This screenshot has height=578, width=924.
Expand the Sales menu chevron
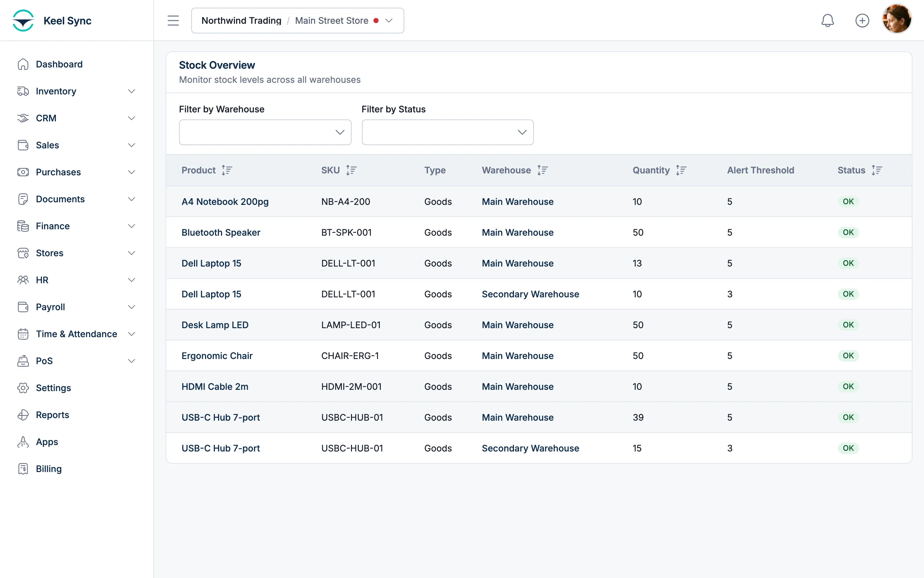pyautogui.click(x=131, y=145)
